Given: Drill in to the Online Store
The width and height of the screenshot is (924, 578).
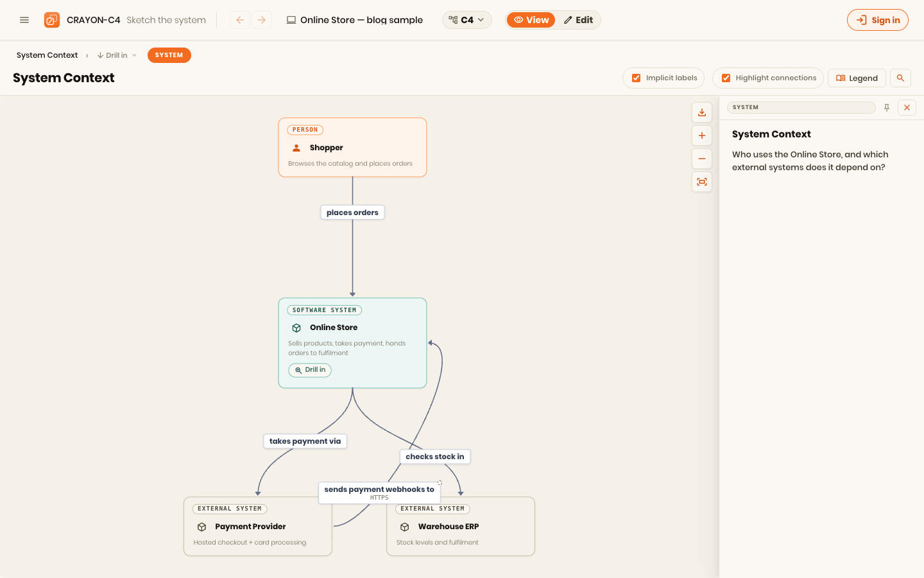Looking at the screenshot, I should click(310, 370).
